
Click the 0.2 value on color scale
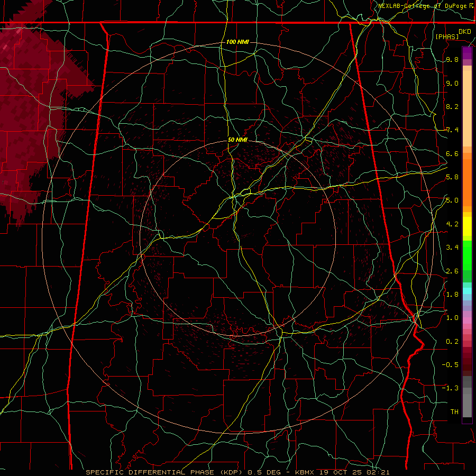point(452,342)
